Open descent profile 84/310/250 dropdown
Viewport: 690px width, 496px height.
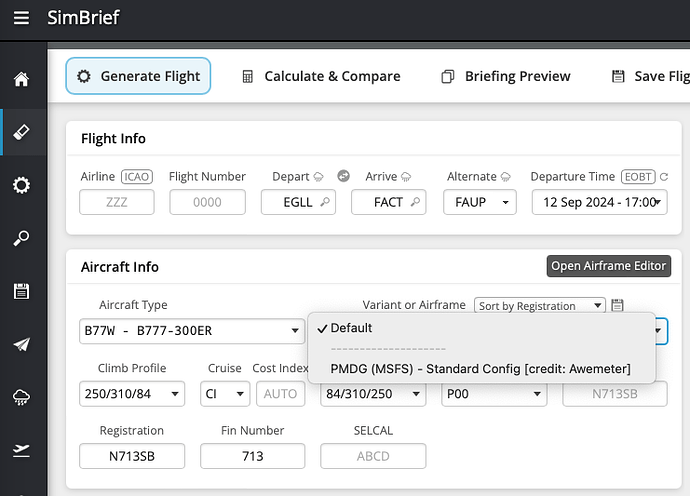[x=373, y=393]
